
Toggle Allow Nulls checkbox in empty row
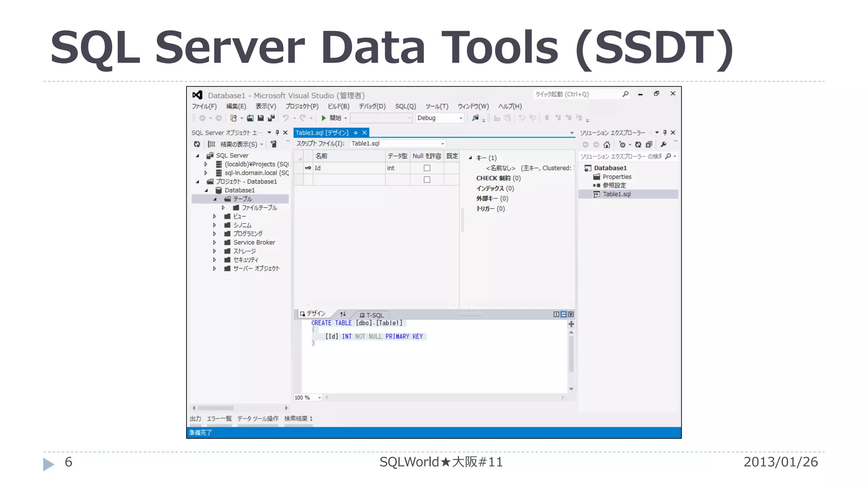pos(427,180)
